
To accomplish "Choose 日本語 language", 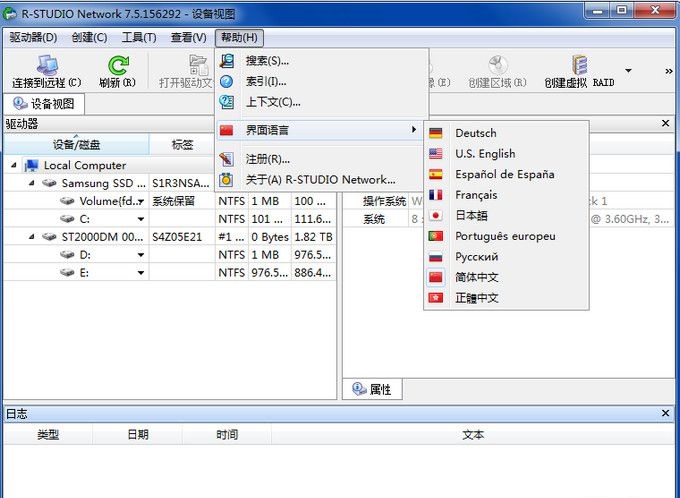I will (506, 216).
